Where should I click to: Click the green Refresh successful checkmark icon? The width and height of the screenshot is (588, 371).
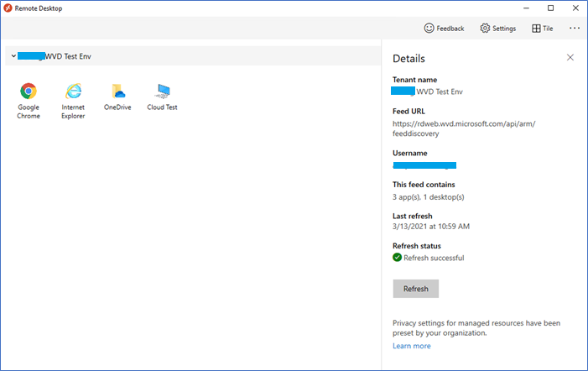pyautogui.click(x=397, y=258)
